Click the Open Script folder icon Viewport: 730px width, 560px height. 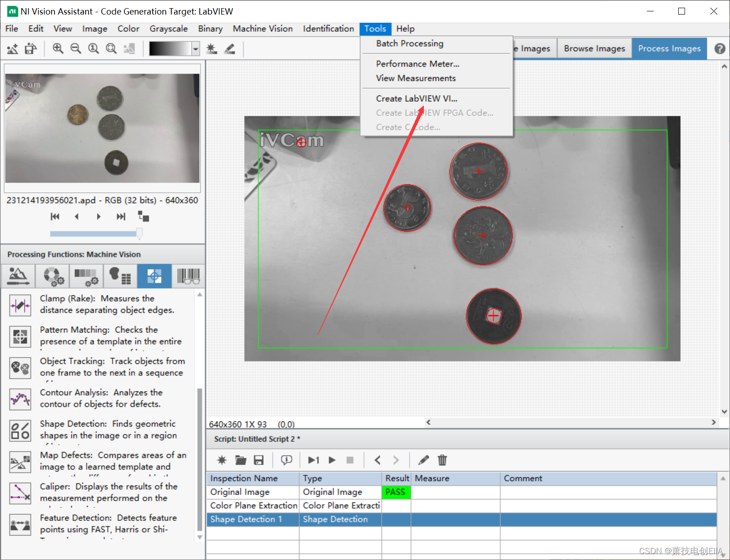click(x=240, y=460)
